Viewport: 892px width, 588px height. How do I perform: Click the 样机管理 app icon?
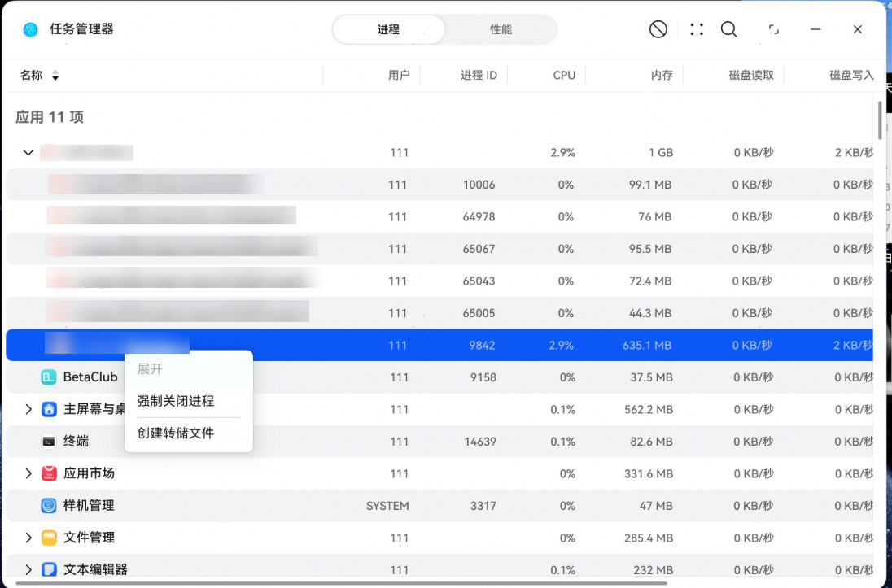tap(49, 505)
